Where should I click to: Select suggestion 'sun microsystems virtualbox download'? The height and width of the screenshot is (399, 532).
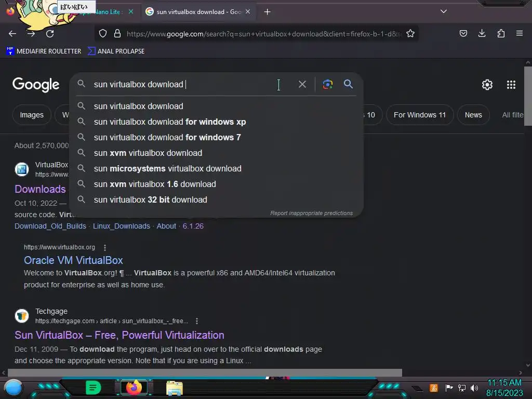click(x=216, y=169)
